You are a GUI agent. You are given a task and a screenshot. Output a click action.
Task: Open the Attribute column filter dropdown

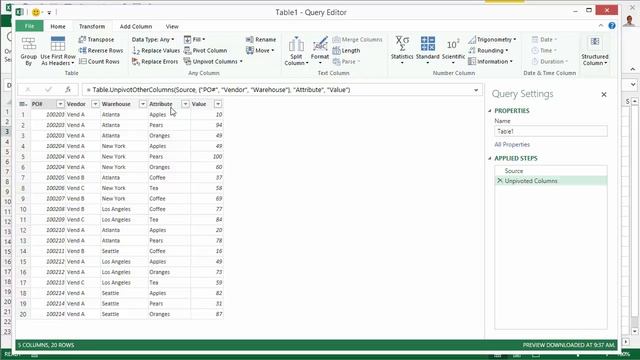[x=185, y=104]
